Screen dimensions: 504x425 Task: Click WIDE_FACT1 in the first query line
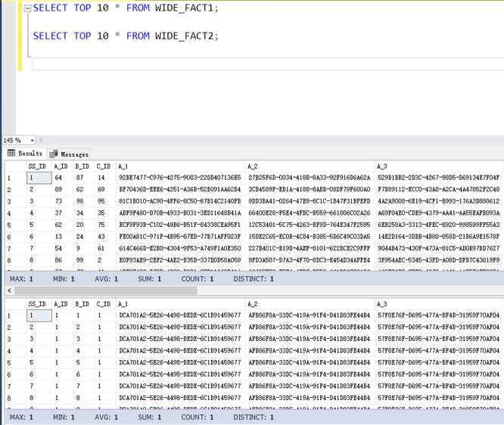185,8
